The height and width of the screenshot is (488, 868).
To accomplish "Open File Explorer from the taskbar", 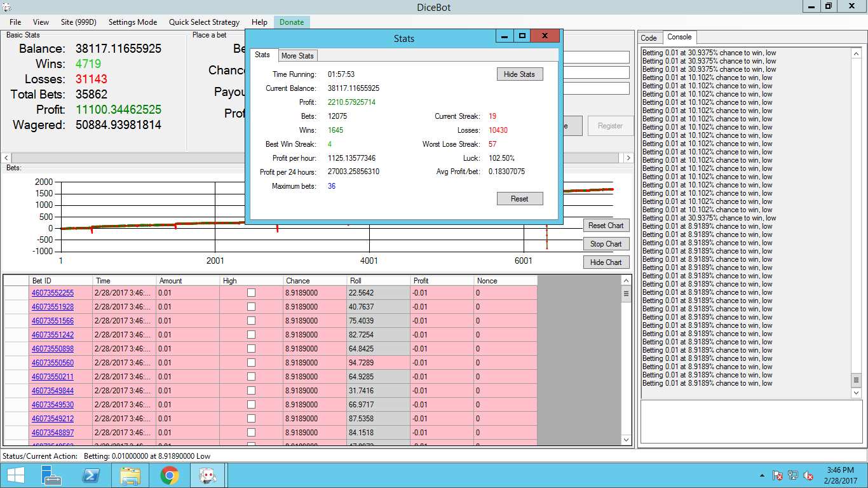I will coord(130,475).
